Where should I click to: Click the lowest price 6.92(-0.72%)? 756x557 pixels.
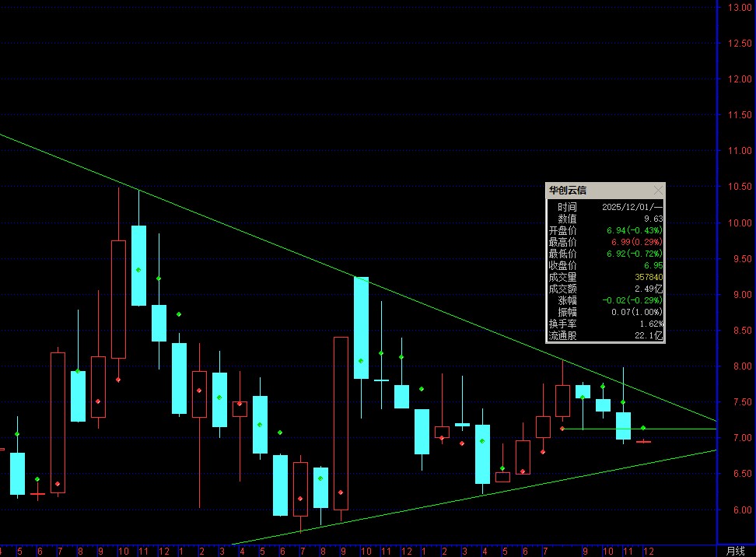coord(635,254)
